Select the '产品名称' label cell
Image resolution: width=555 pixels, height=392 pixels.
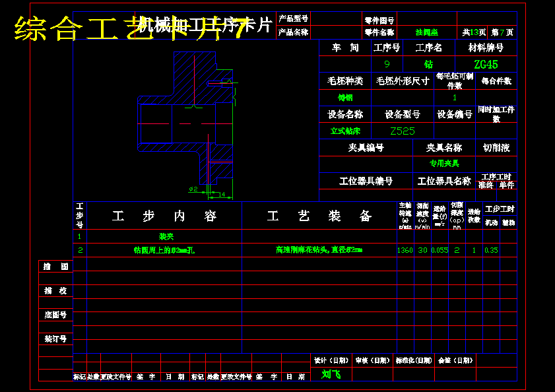point(293,32)
